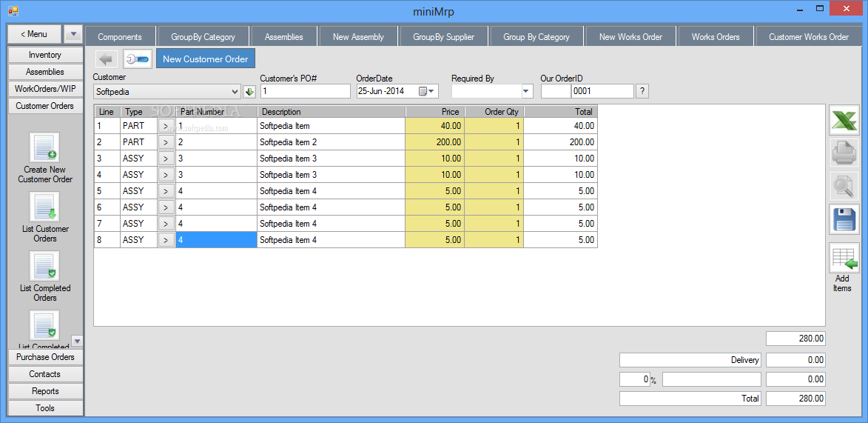Click the Price column header

click(x=435, y=112)
